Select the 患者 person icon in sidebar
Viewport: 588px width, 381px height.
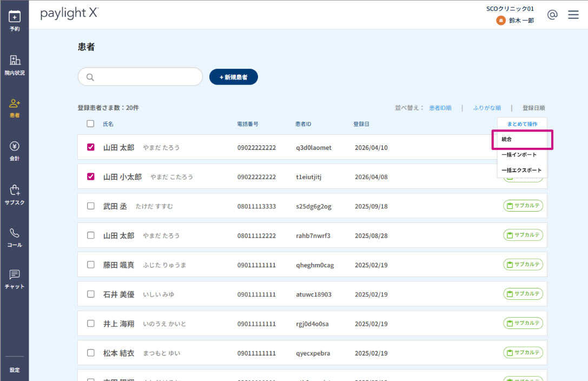point(15,103)
